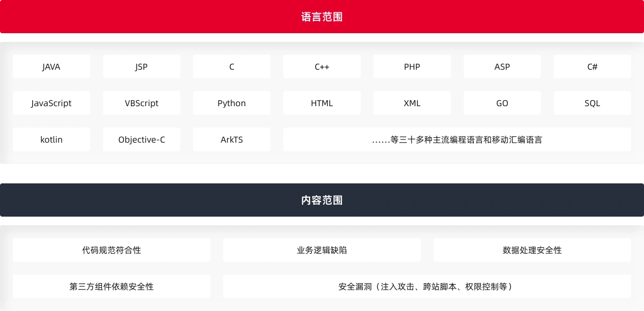This screenshot has width=644, height=311.
Task: Select the JavaScript tile
Action: click(52, 103)
